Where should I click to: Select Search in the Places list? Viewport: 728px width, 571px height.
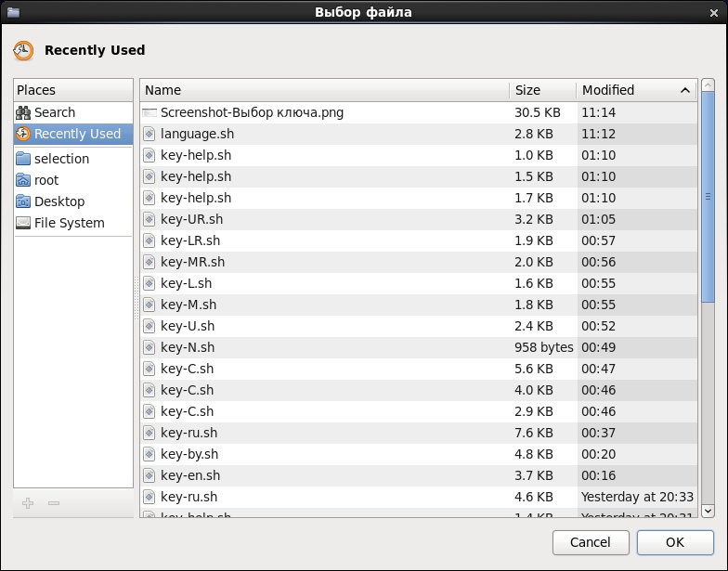tap(73, 112)
